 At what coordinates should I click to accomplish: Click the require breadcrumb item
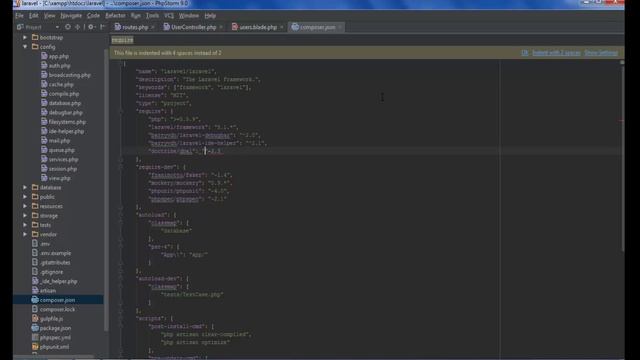pos(122,40)
